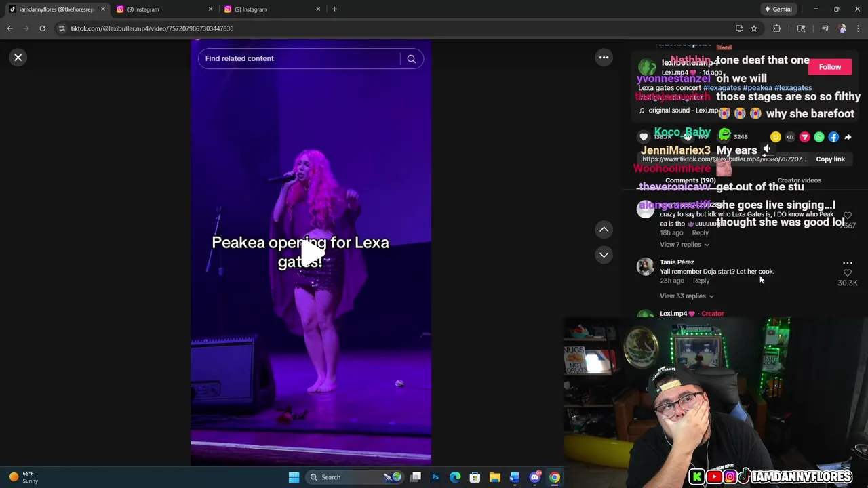Share via WhatsApp icon
Image resolution: width=868 pixels, height=488 pixels.
(x=819, y=137)
